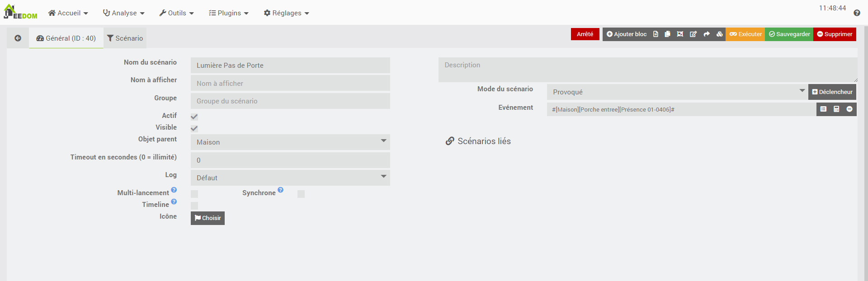Click the Exécuter button
The height and width of the screenshot is (281, 868).
[745, 34]
